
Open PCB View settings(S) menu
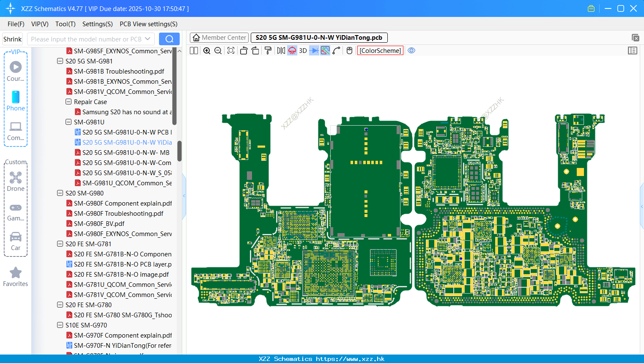[148, 24]
